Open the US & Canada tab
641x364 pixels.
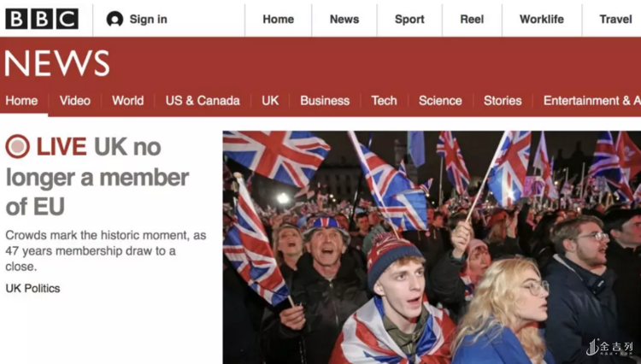(203, 101)
